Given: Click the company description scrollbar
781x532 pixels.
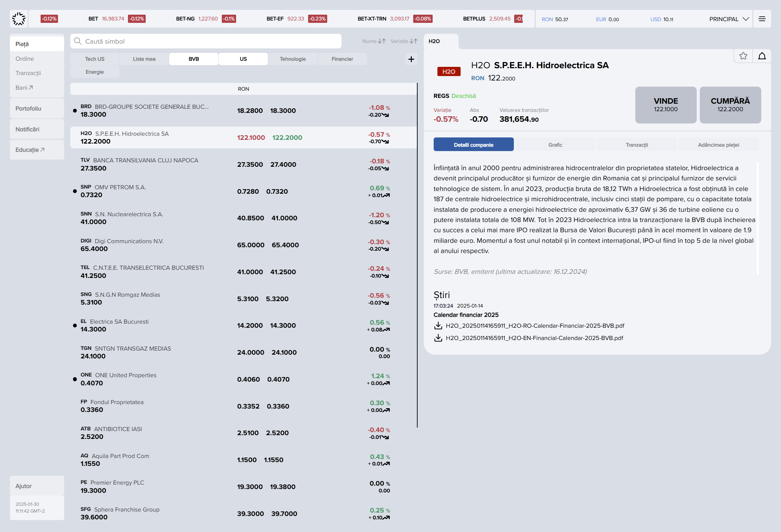Looking at the screenshot, I should (x=757, y=219).
